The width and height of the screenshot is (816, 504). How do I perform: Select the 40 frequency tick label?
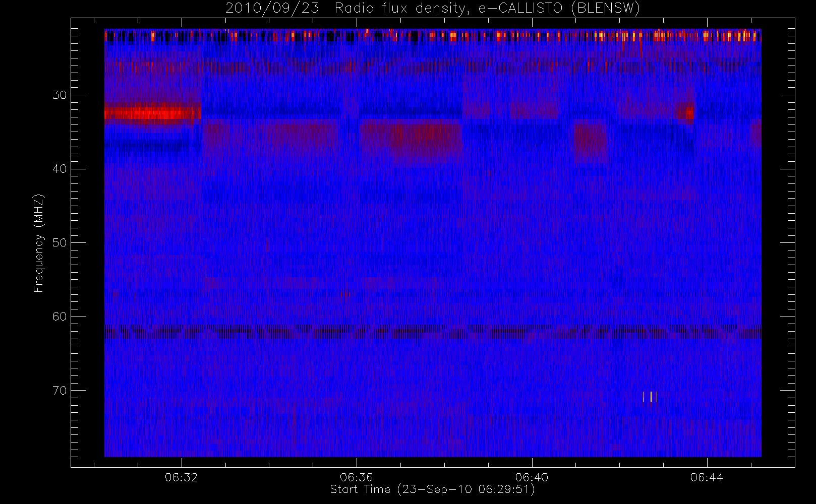pos(60,169)
